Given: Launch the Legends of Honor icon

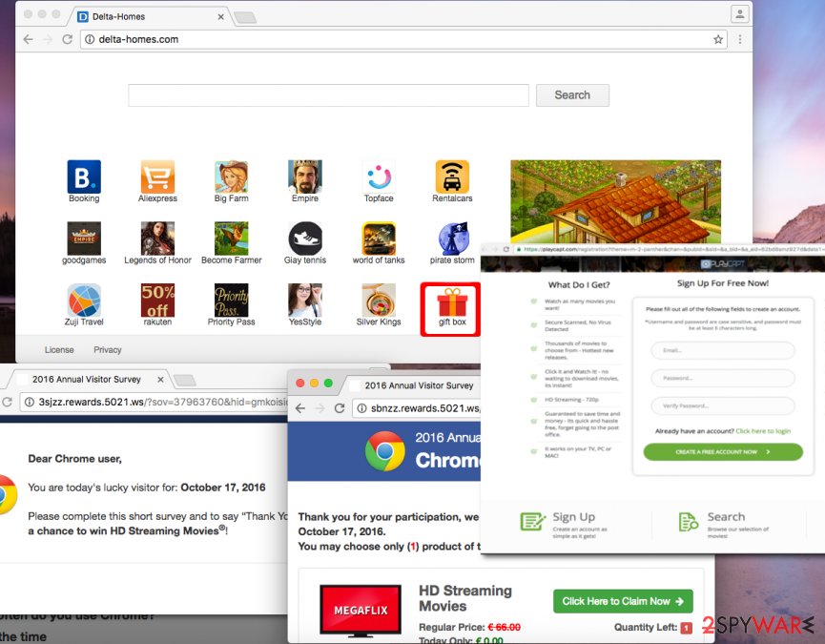Looking at the screenshot, I should coord(157,239).
